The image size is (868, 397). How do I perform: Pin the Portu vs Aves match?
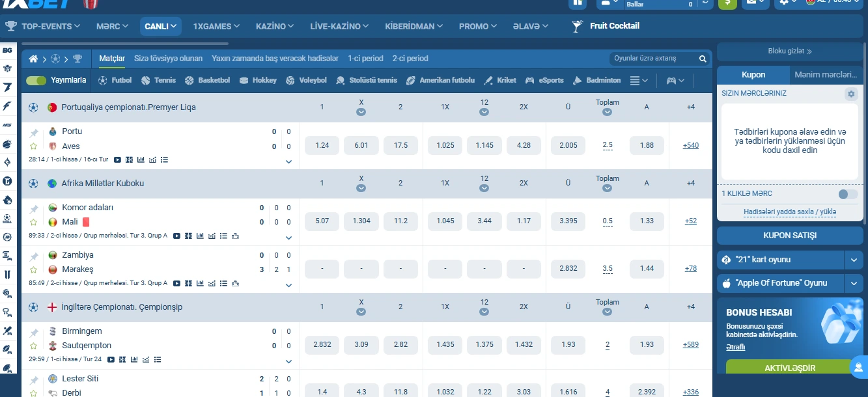coord(34,133)
